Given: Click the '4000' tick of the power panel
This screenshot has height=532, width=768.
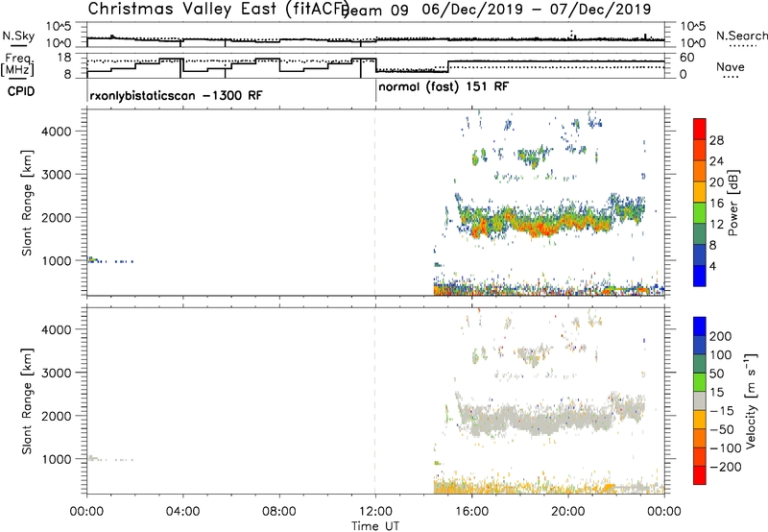Looking at the screenshot, I should click(57, 132).
